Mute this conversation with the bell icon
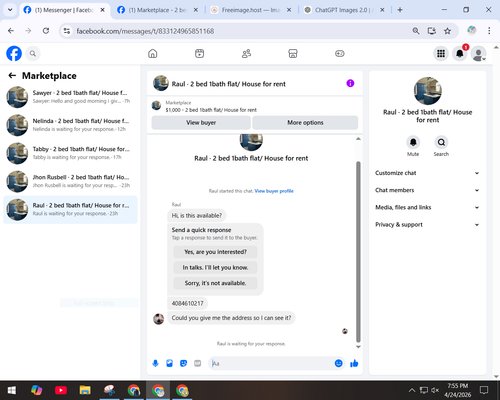 tap(413, 142)
